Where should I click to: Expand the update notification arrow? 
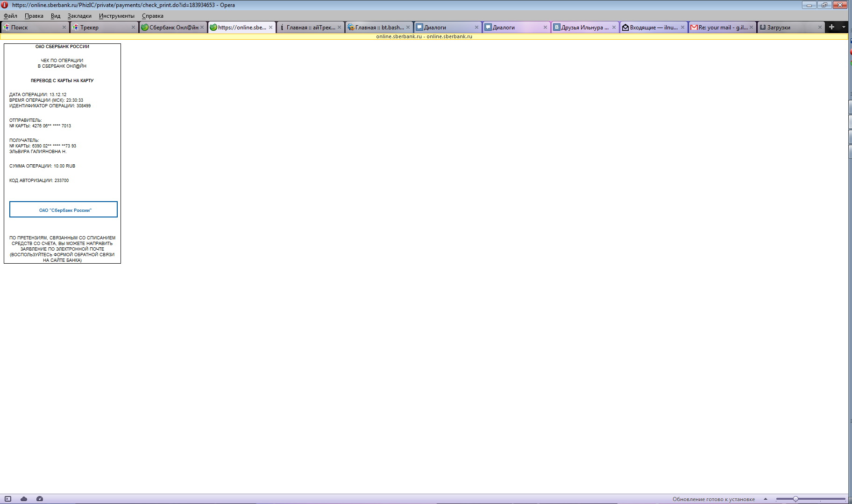[x=765, y=499]
